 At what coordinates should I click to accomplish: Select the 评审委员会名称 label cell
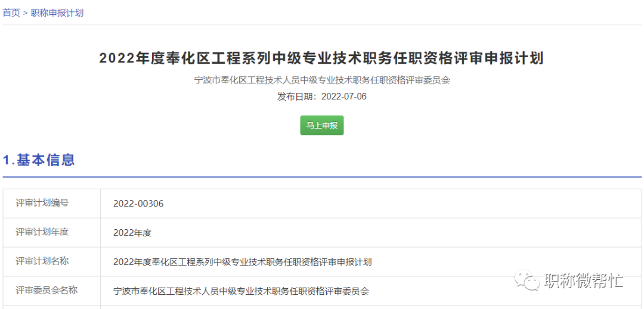tap(52, 291)
